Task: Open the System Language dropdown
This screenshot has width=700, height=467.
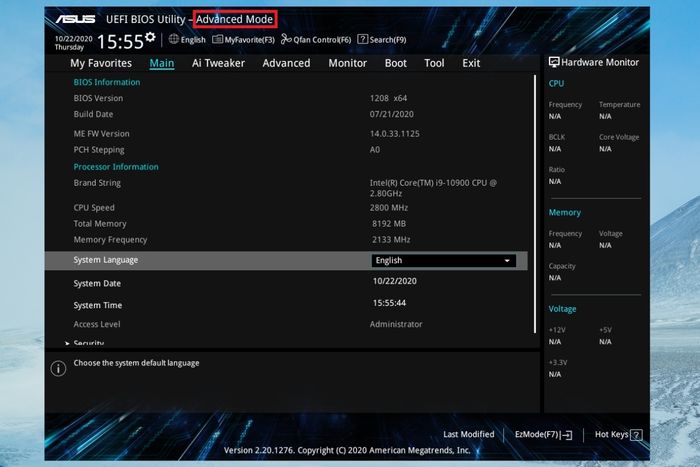Action: pos(443,260)
